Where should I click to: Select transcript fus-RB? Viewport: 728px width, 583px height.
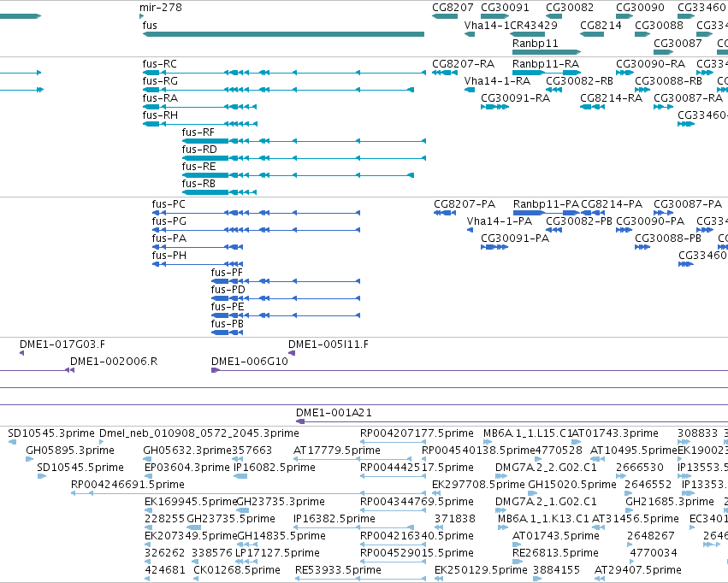[219, 192]
